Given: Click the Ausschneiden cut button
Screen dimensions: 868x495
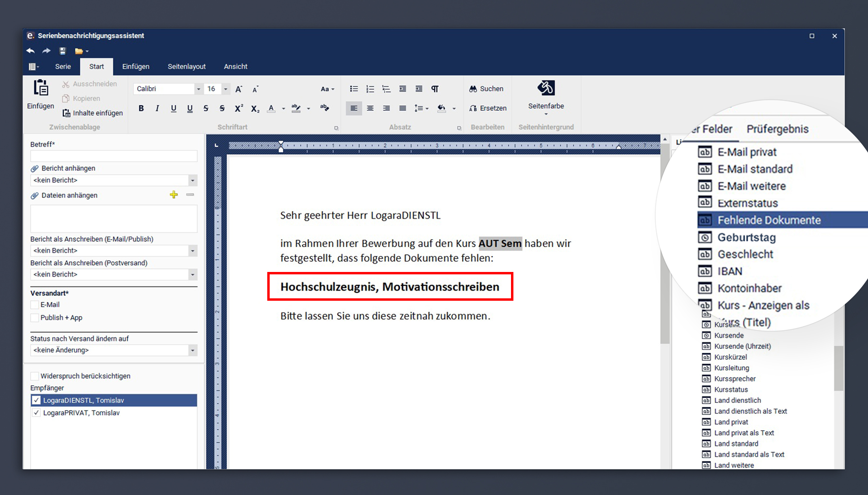Looking at the screenshot, I should click(x=90, y=84).
